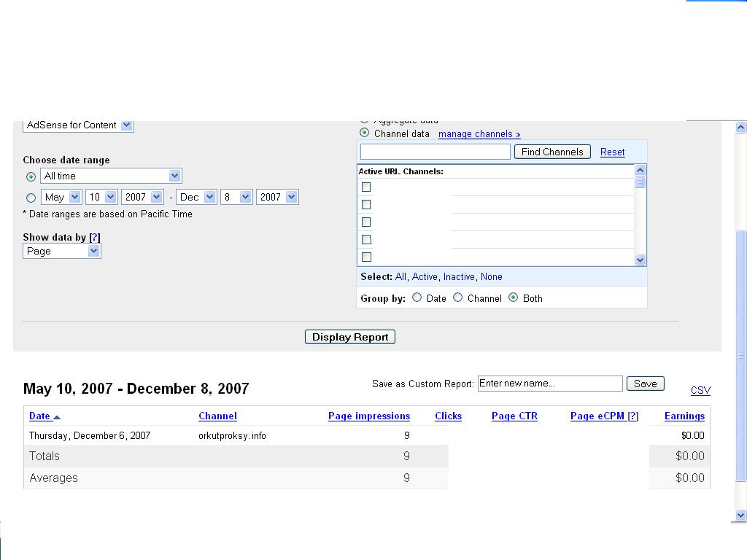Image resolution: width=747 pixels, height=560 pixels.
Task: Choose Select All channels link
Action: pyautogui.click(x=400, y=276)
